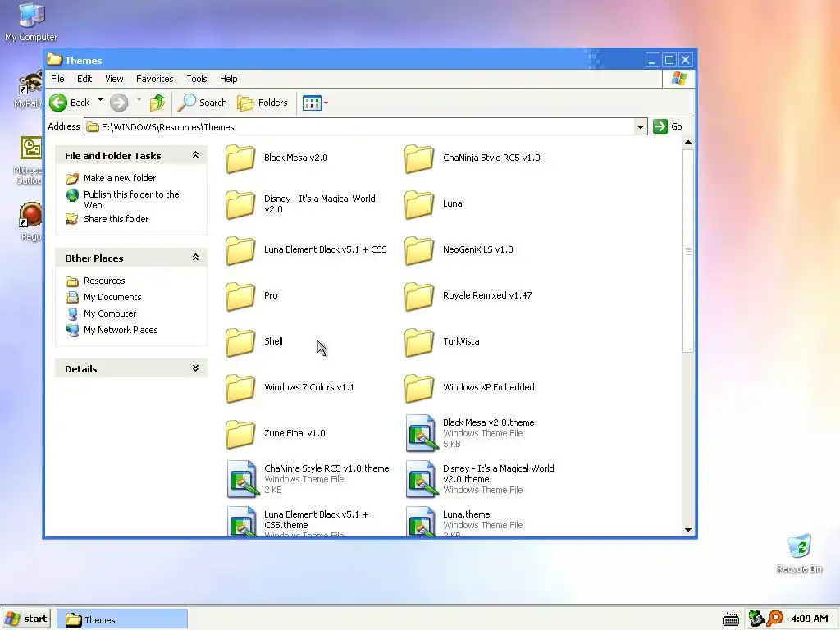The height and width of the screenshot is (630, 840).
Task: Open the Views icon button
Action: [312, 103]
